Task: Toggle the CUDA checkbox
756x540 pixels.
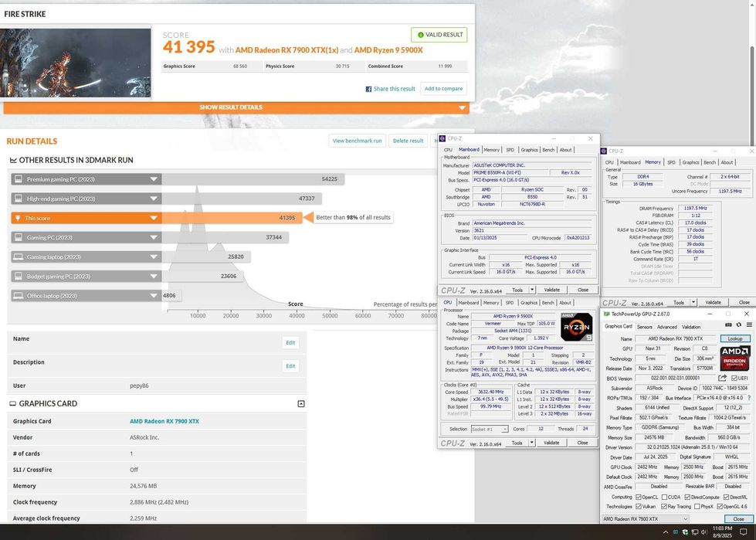Action: [x=664, y=497]
